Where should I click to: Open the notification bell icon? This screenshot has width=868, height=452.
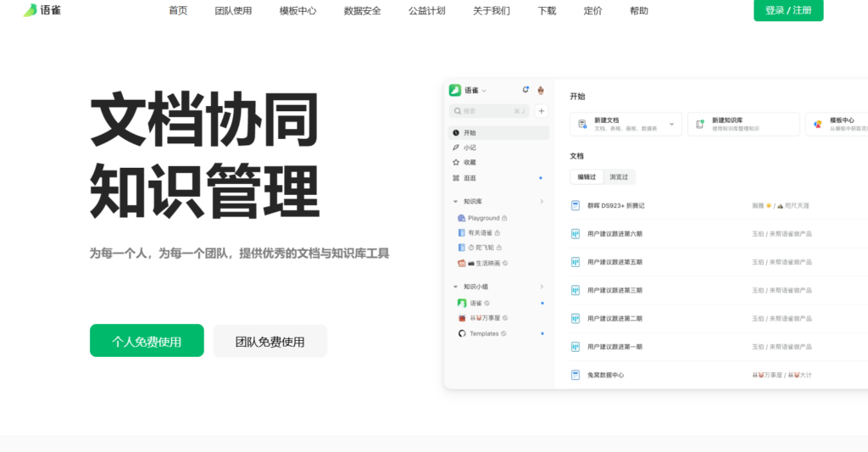click(x=526, y=90)
